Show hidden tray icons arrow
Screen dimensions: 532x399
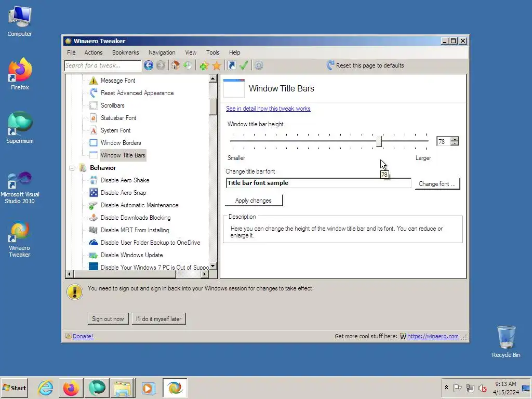[446, 388]
